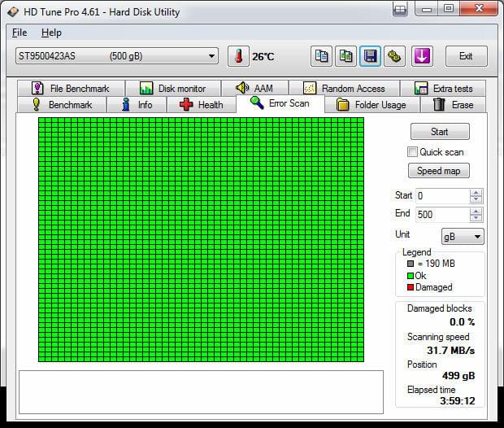Click the 31.7 MB/s scanning speed value
504x428 pixels.
(450, 350)
